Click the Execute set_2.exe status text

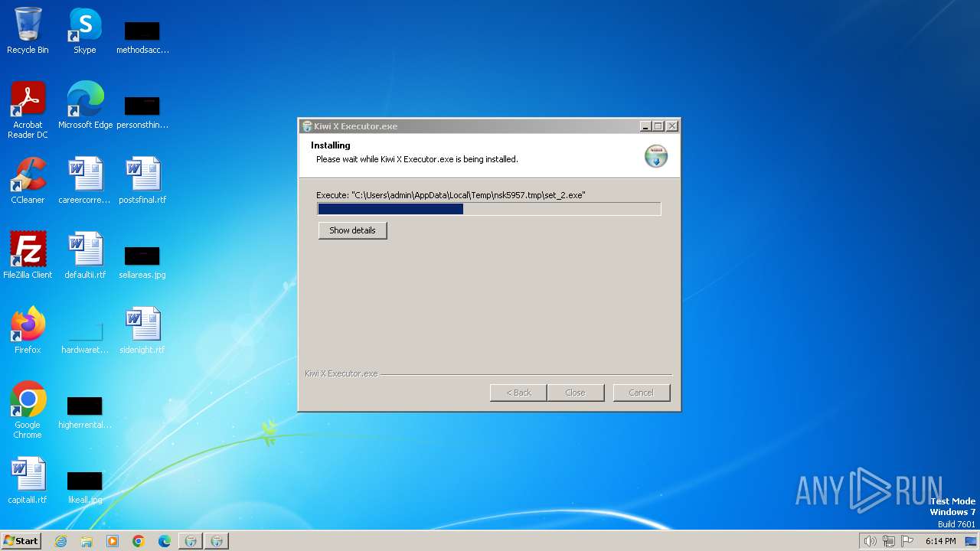[451, 195]
